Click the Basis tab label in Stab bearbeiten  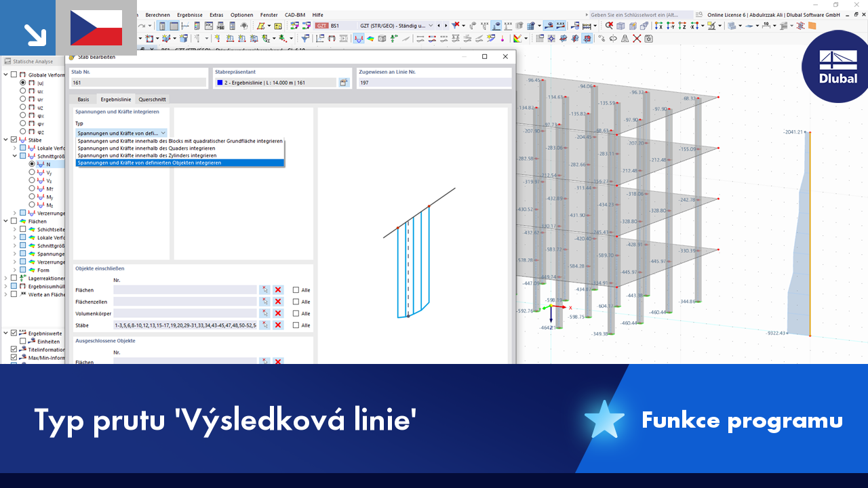coord(83,99)
